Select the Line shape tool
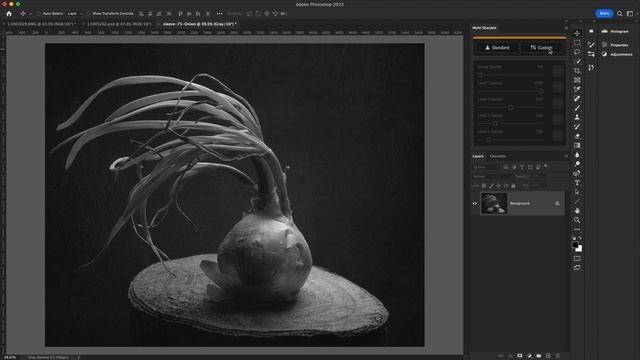Screen dimensions: 640x360 577,201
